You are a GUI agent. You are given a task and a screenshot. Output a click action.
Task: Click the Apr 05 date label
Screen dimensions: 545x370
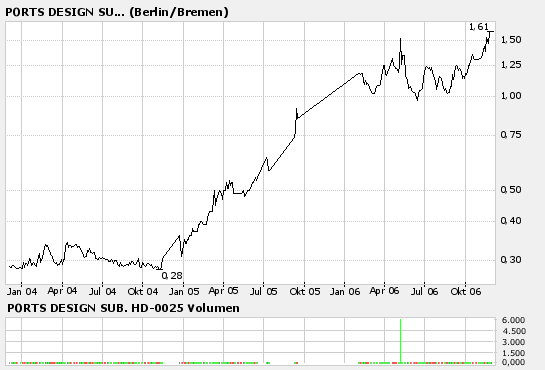coord(223,291)
